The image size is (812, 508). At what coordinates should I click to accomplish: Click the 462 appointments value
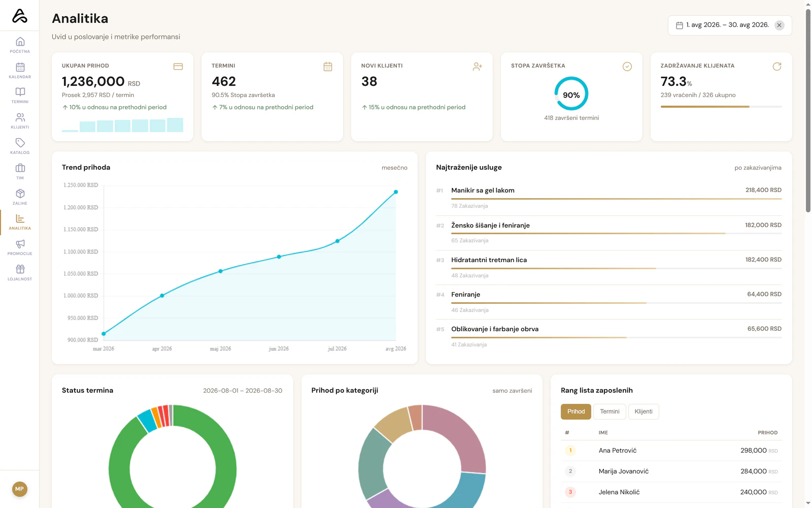coord(224,81)
